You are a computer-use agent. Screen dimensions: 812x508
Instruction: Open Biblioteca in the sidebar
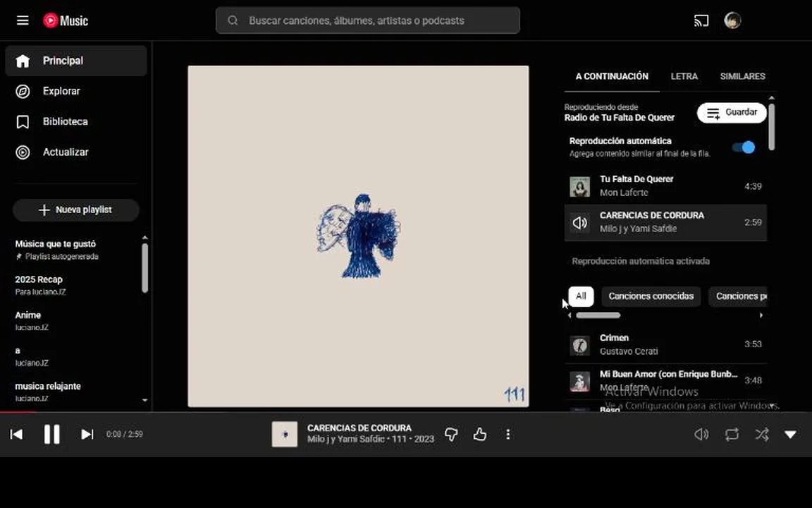click(x=76, y=122)
